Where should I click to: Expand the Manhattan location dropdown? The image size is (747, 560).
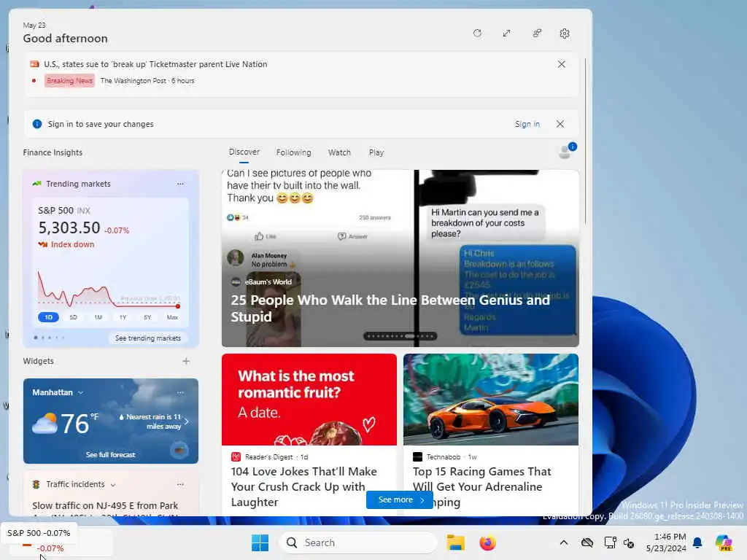[x=80, y=392]
